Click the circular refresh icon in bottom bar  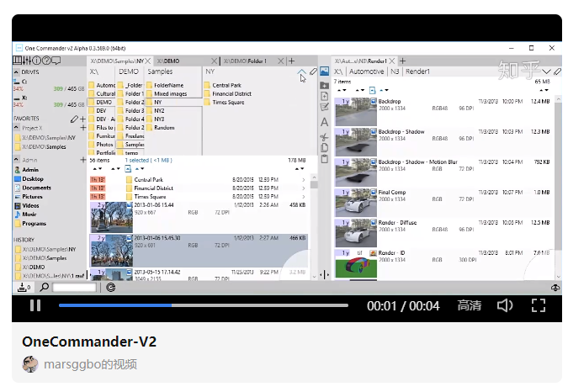click(x=111, y=288)
